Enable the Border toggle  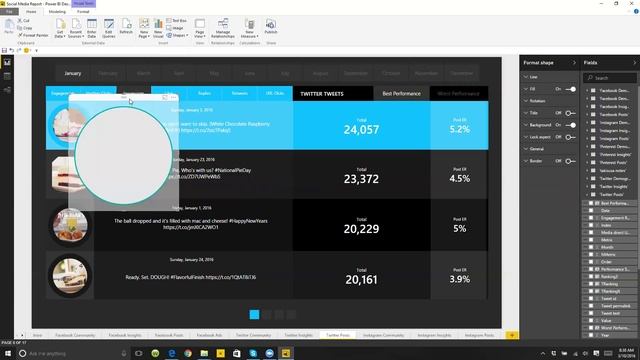[570, 161]
